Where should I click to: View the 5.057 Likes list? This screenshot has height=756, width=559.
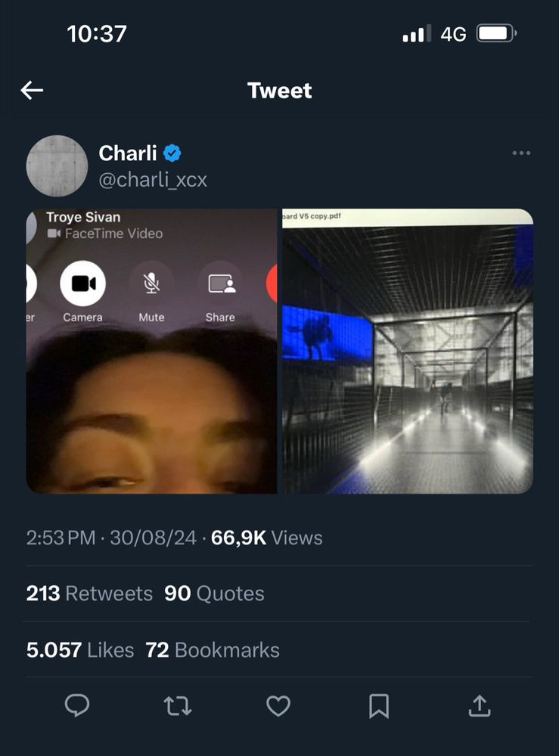[80, 650]
